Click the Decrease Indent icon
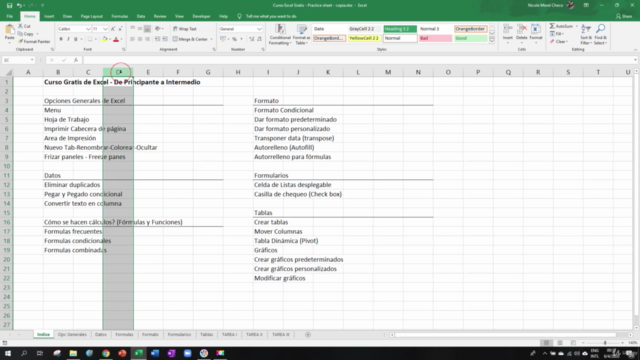Screen dimensions: 640x360 pos(158,39)
